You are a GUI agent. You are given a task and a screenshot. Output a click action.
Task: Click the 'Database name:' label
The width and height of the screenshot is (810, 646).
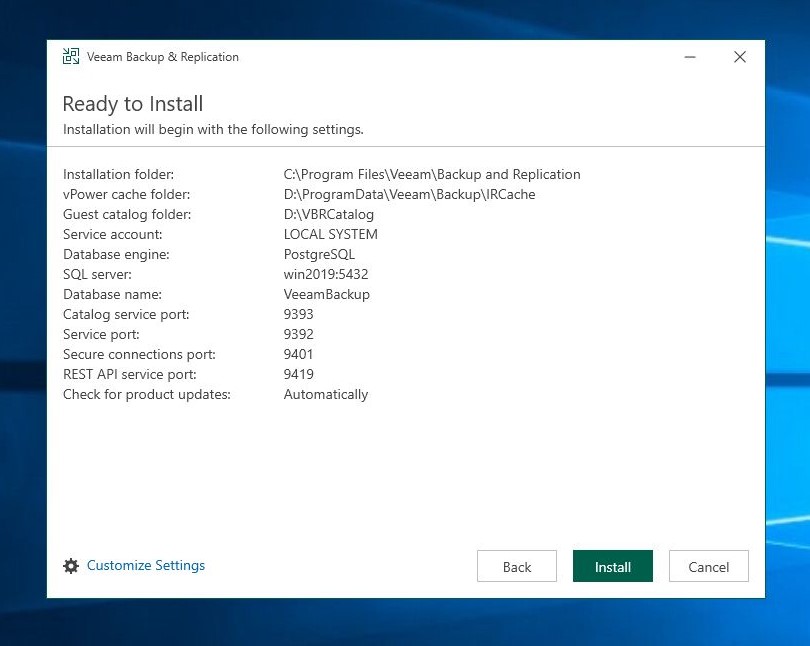(x=112, y=294)
